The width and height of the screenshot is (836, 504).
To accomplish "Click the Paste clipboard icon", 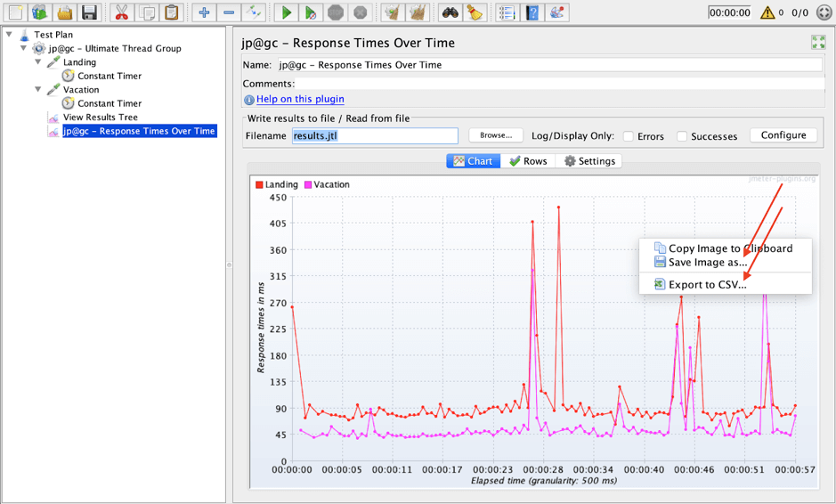I will pos(171,12).
